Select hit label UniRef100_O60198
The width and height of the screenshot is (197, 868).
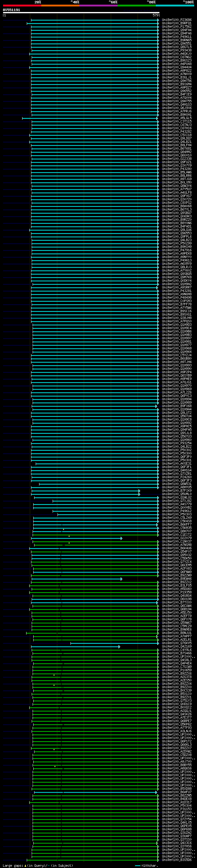176,599
